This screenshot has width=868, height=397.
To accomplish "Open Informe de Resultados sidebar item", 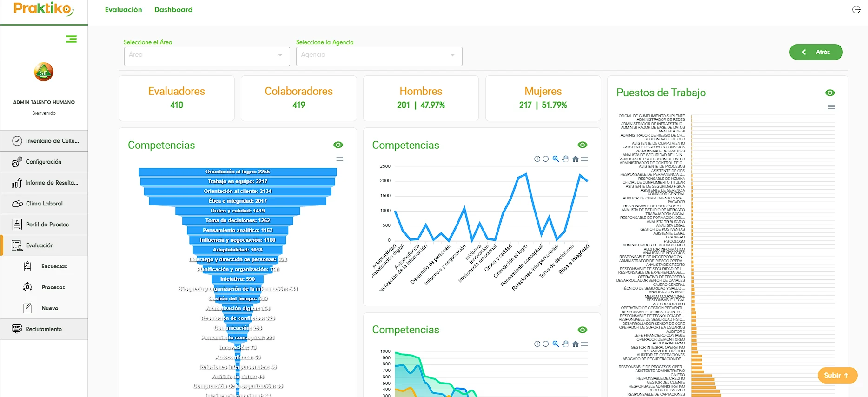I will [x=44, y=183].
